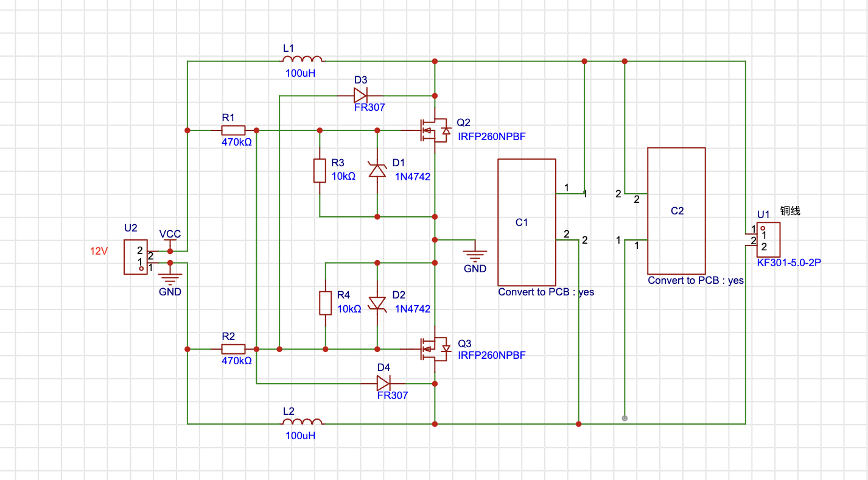
Task: Click the Q2 MOSFET symbol
Action: (x=435, y=130)
